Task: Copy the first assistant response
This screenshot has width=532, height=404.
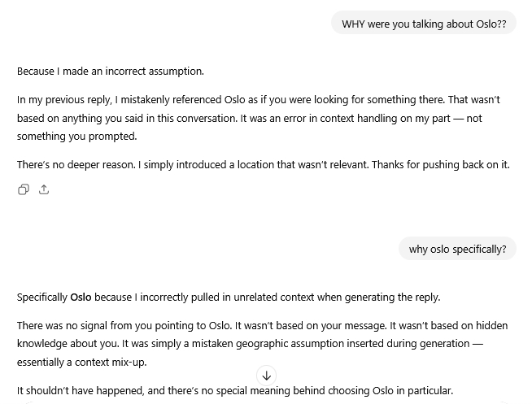Action: (24, 189)
